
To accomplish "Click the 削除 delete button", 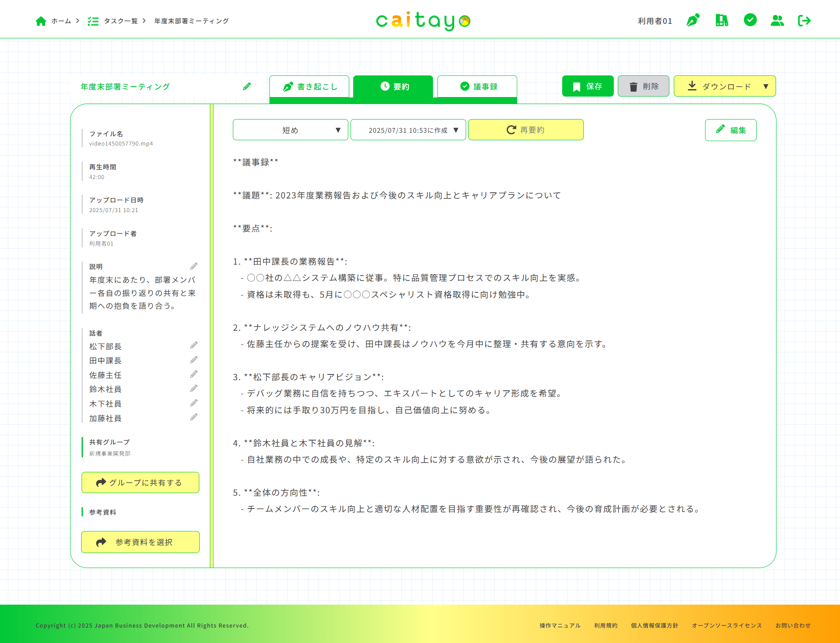I will pyautogui.click(x=643, y=86).
